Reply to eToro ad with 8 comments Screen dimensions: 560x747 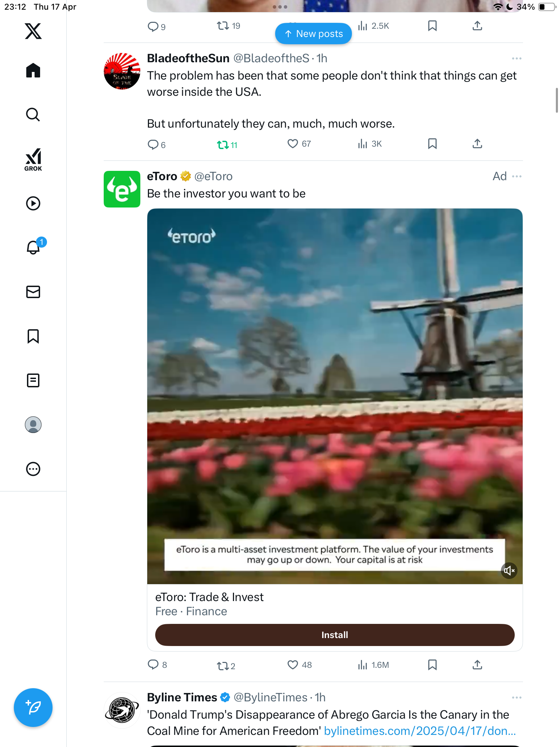(x=157, y=665)
